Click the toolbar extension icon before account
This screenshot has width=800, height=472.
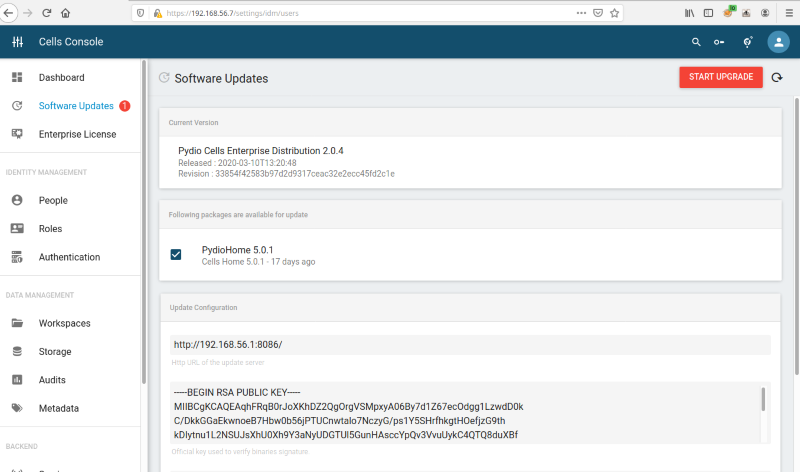click(x=746, y=13)
